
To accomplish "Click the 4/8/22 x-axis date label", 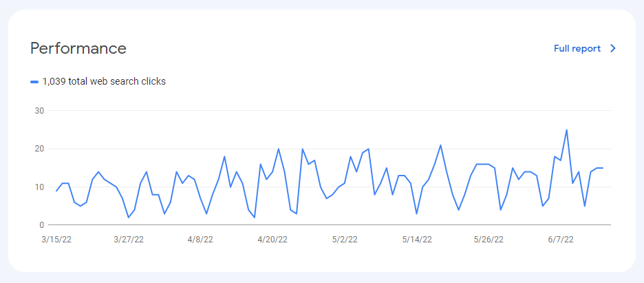I will 200,240.
